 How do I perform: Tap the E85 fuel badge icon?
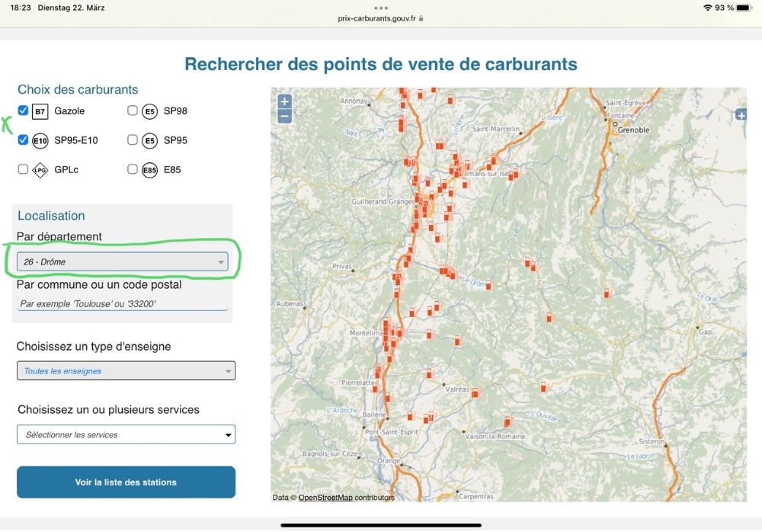click(x=150, y=170)
